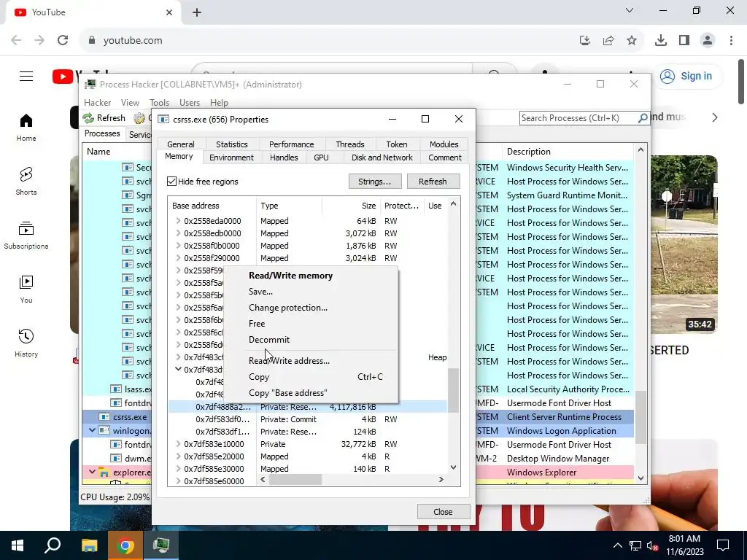Click install app icon in address bar
This screenshot has height=560, width=747.
(x=585, y=41)
